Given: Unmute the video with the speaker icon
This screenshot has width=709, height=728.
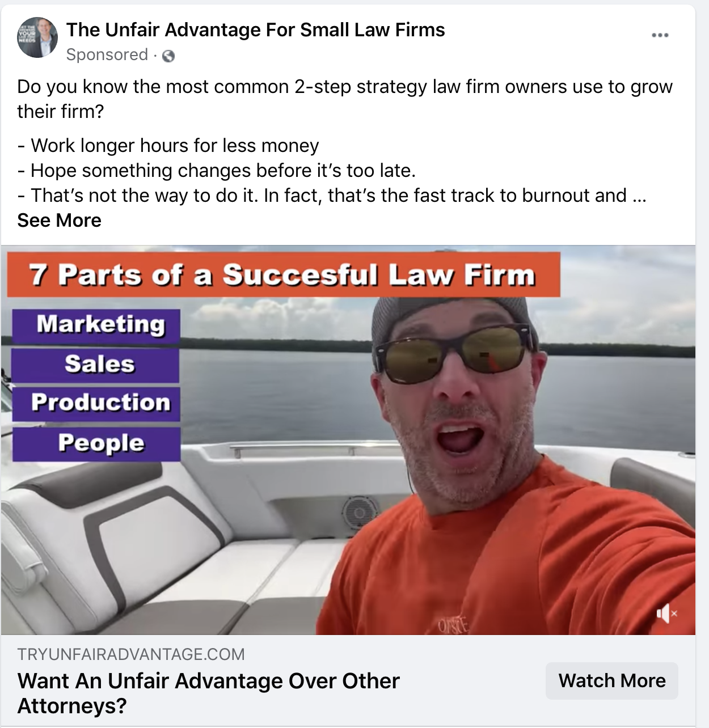Looking at the screenshot, I should click(666, 613).
